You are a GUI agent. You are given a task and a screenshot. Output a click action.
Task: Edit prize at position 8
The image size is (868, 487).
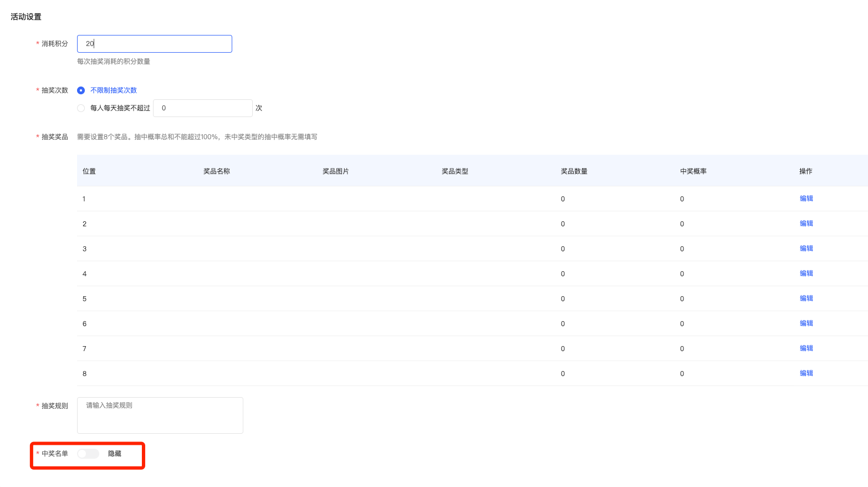coord(806,373)
